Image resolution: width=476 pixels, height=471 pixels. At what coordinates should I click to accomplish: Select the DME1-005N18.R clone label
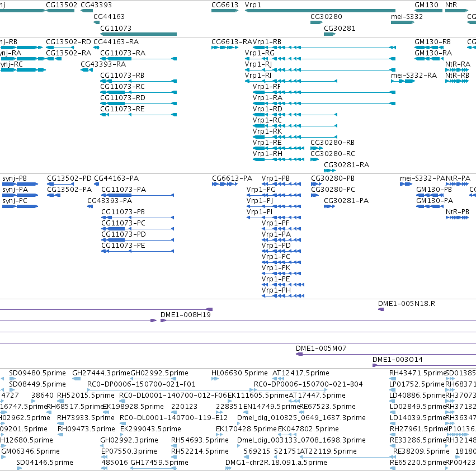click(x=407, y=304)
